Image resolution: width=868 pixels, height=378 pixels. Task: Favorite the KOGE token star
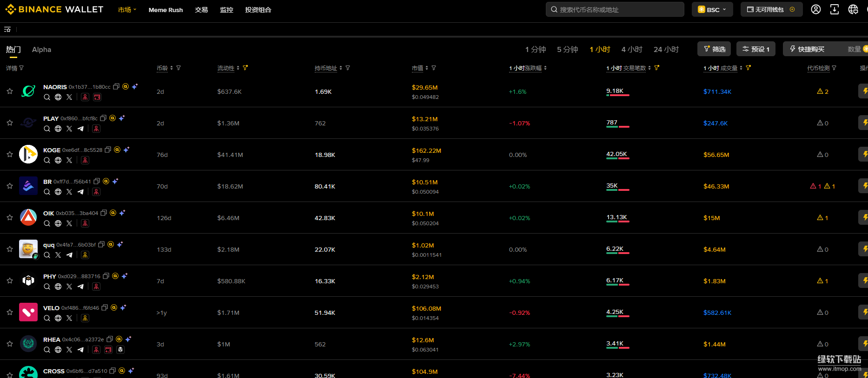10,154
